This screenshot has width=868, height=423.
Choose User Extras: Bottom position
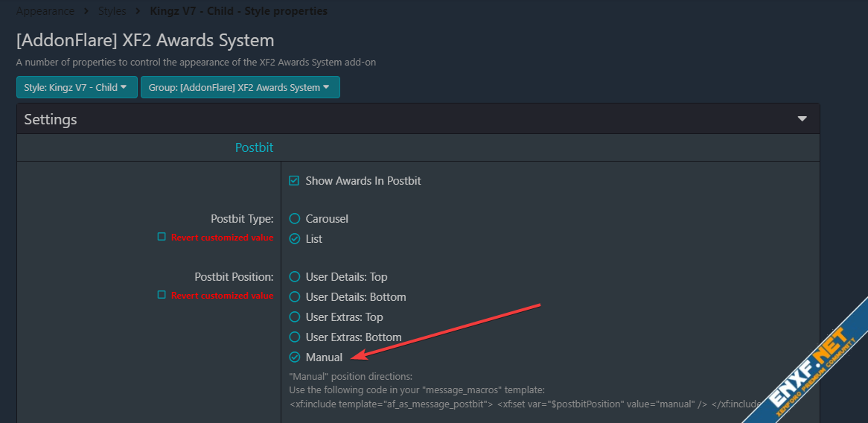click(x=295, y=337)
